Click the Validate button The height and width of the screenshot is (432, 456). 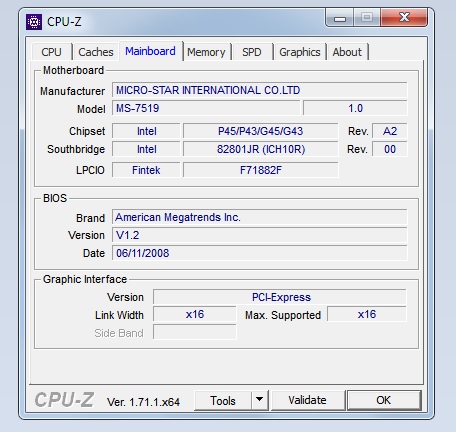coord(308,400)
